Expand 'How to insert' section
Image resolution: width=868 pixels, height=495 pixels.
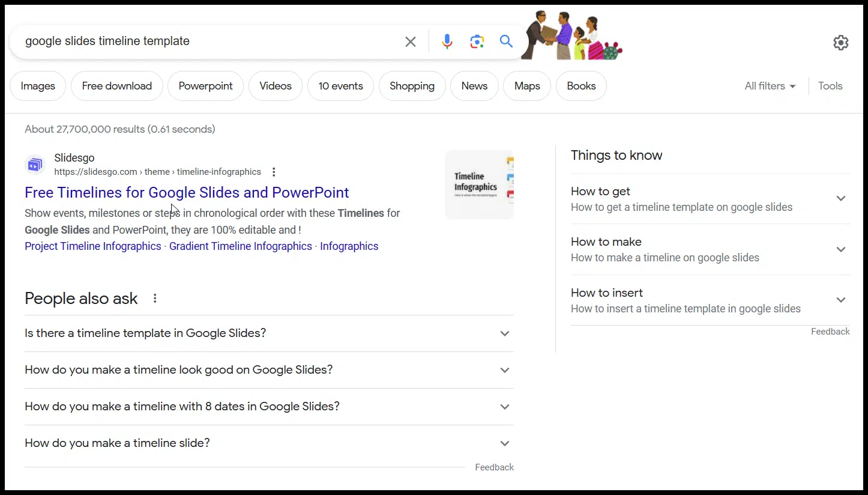[x=840, y=300]
